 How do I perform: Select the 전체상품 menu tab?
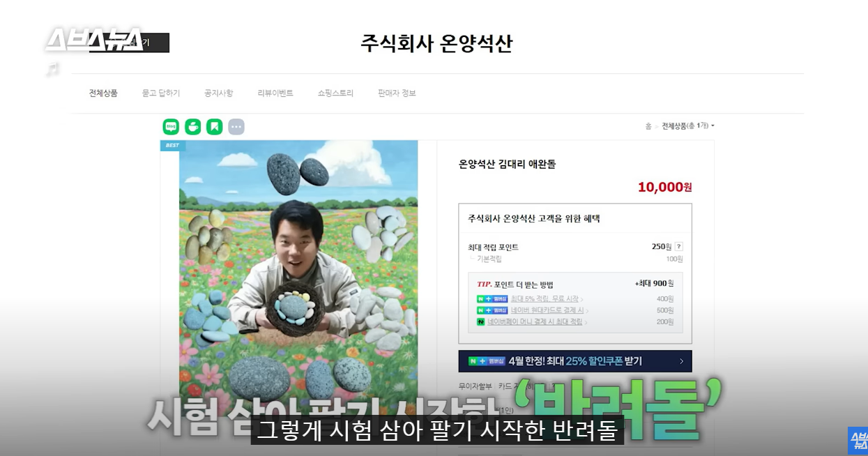click(x=103, y=93)
